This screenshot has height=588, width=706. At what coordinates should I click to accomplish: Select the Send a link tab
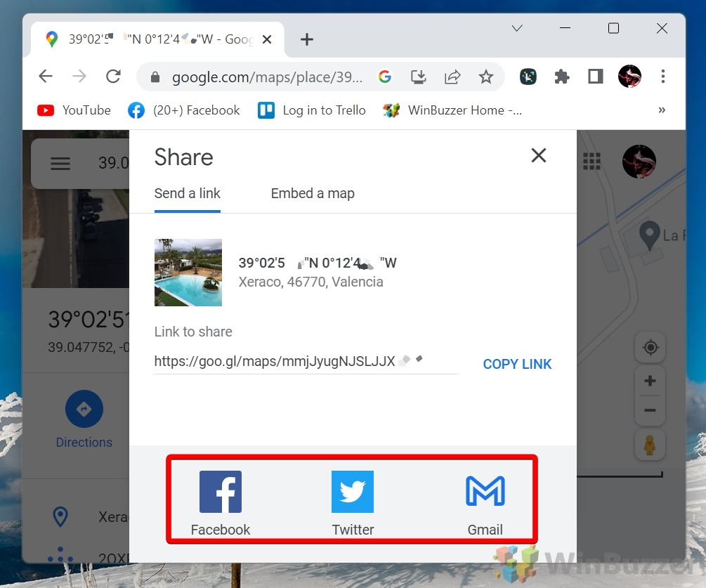pos(188,194)
